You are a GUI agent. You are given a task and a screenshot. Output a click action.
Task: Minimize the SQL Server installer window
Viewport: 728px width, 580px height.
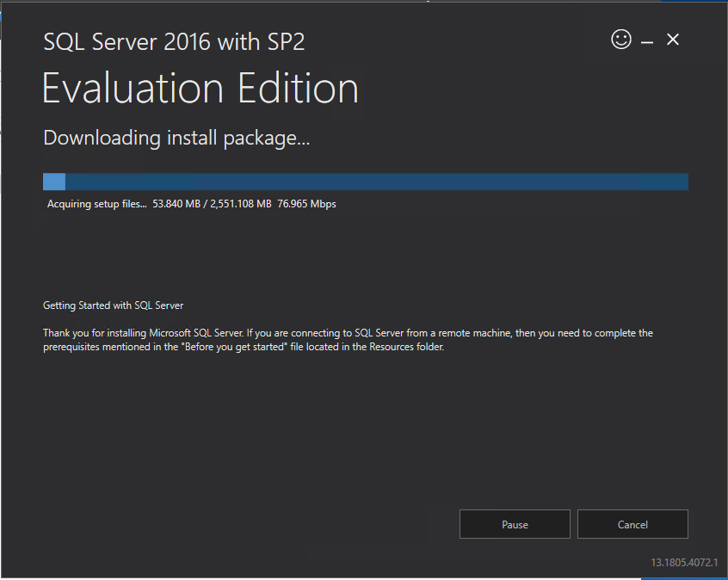coord(647,42)
